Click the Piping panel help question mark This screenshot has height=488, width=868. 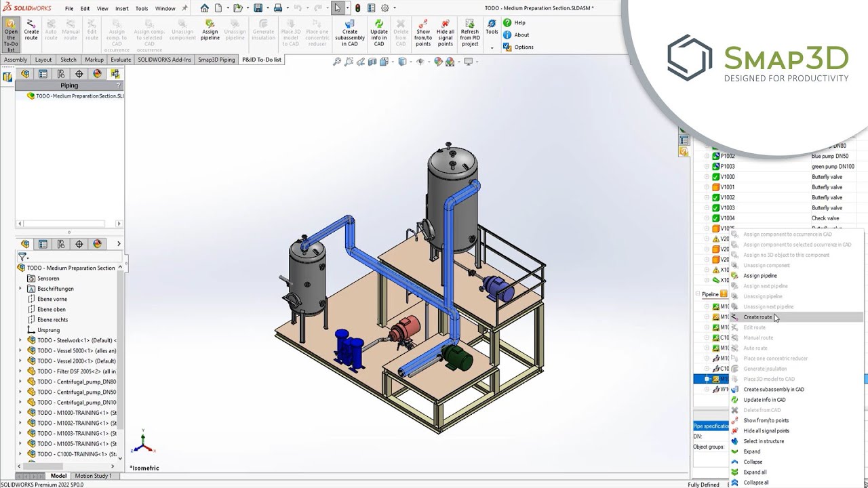119,85
